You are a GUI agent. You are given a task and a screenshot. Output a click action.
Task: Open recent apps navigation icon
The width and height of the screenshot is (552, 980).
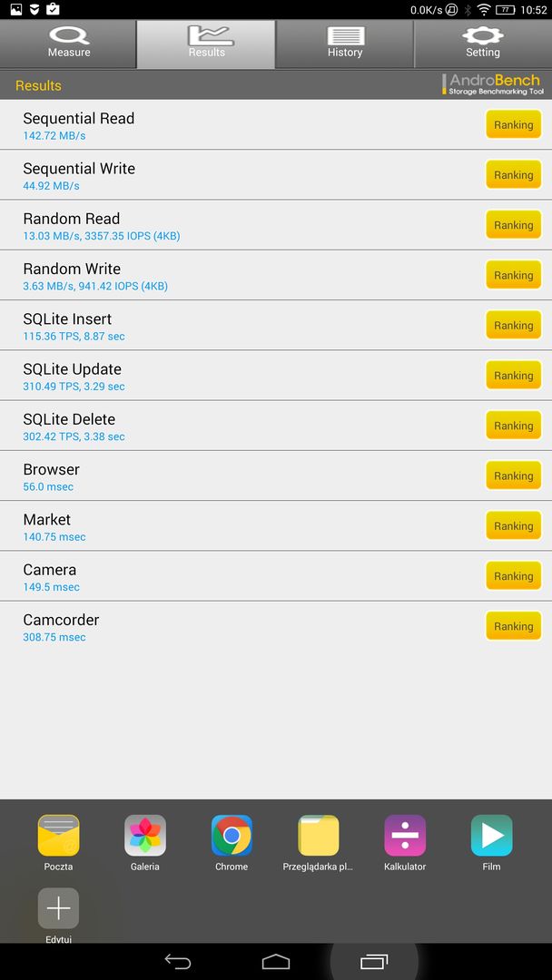click(374, 961)
